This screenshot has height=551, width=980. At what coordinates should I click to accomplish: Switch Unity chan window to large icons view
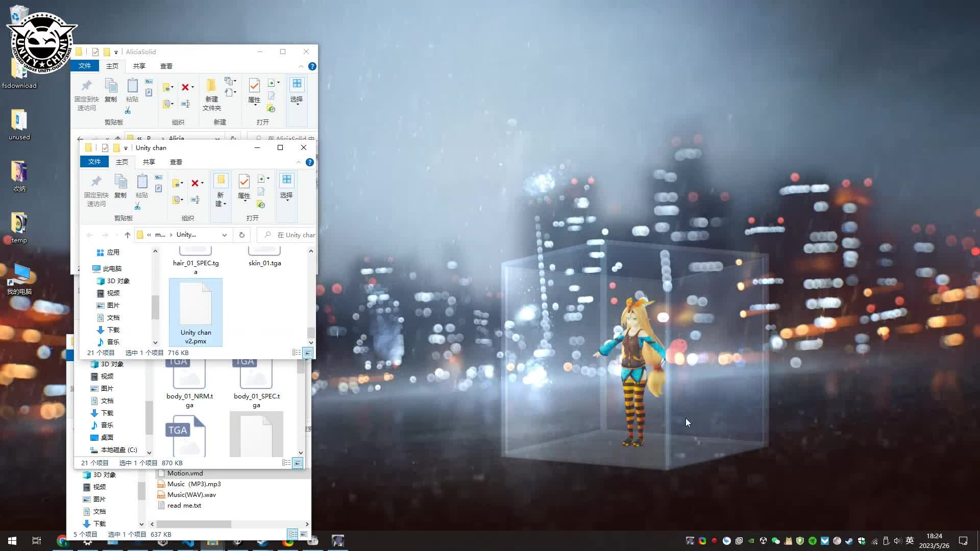tap(308, 353)
